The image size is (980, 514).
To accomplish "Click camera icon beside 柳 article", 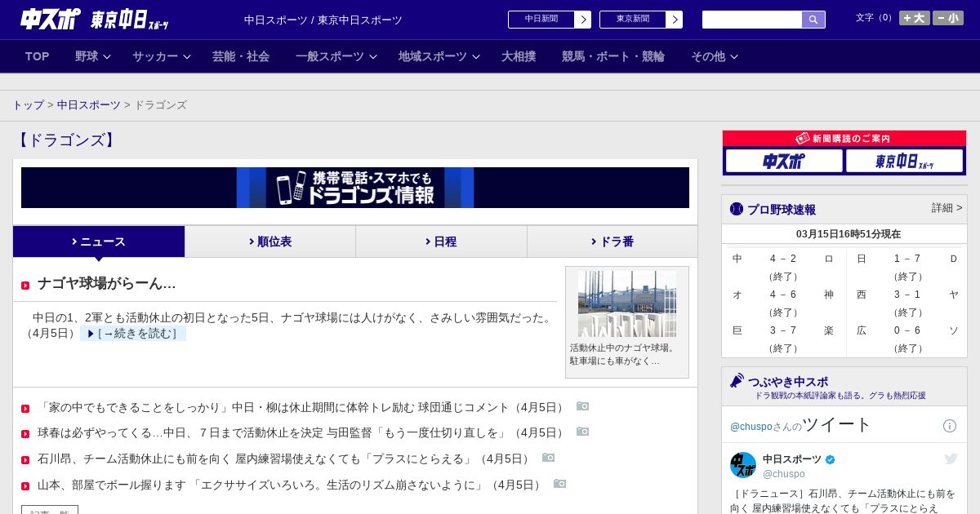I will (582, 406).
